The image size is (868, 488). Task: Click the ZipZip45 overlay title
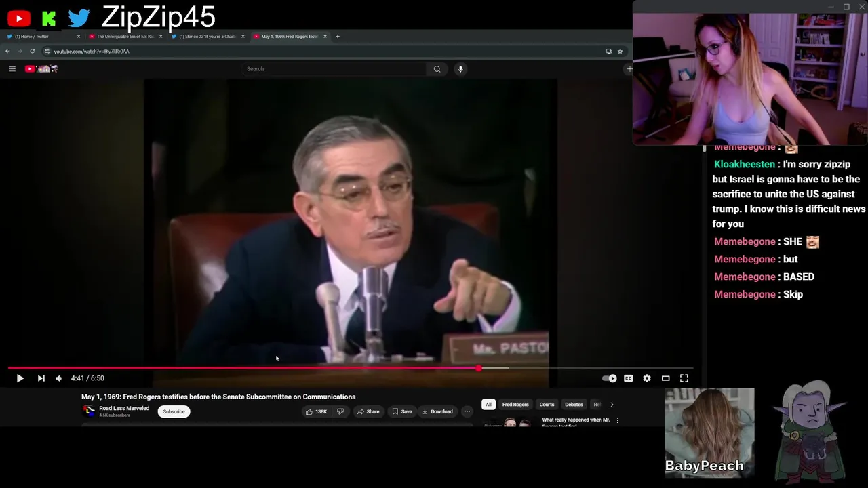point(159,17)
